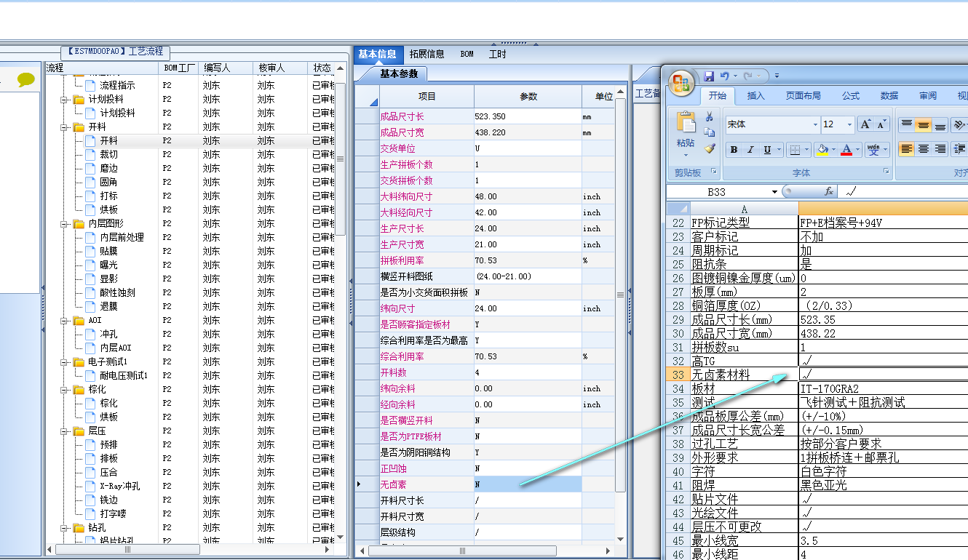The width and height of the screenshot is (968, 560).
Task: Open the 工时 tab
Action: [x=497, y=54]
